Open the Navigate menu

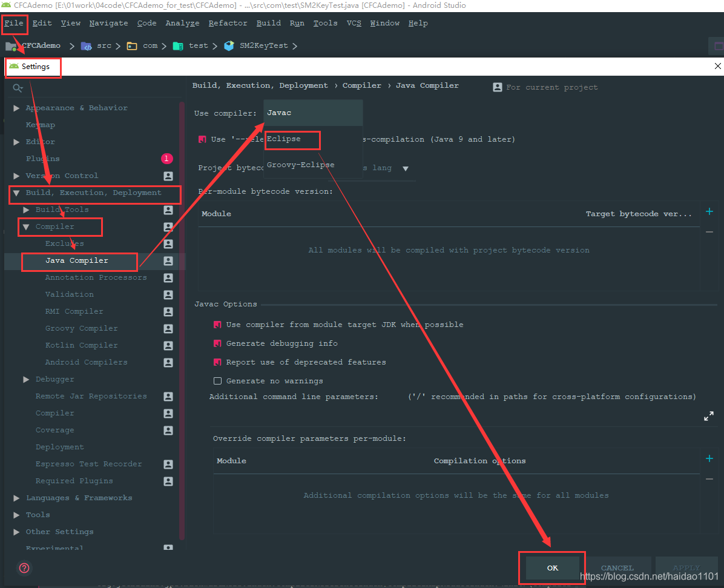coord(108,23)
